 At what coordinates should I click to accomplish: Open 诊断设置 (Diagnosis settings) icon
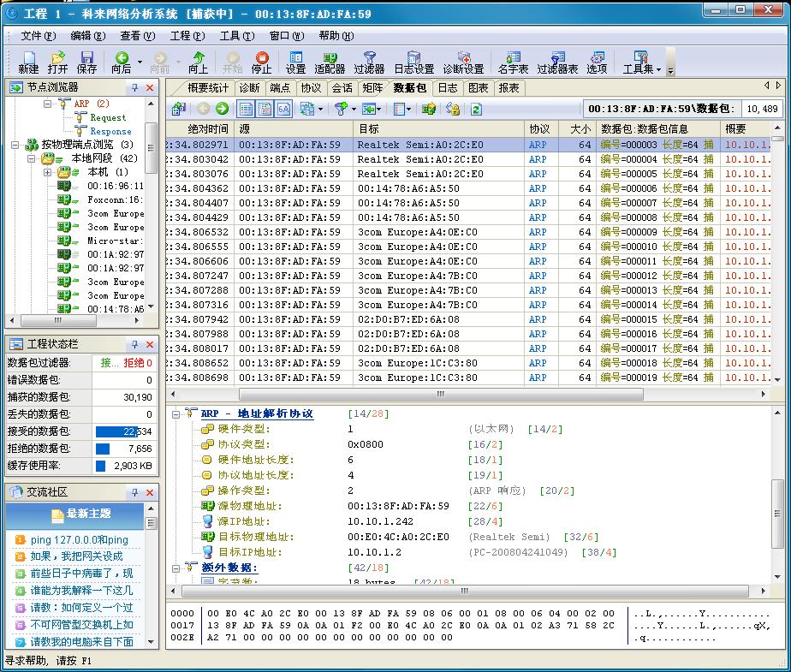click(x=463, y=62)
